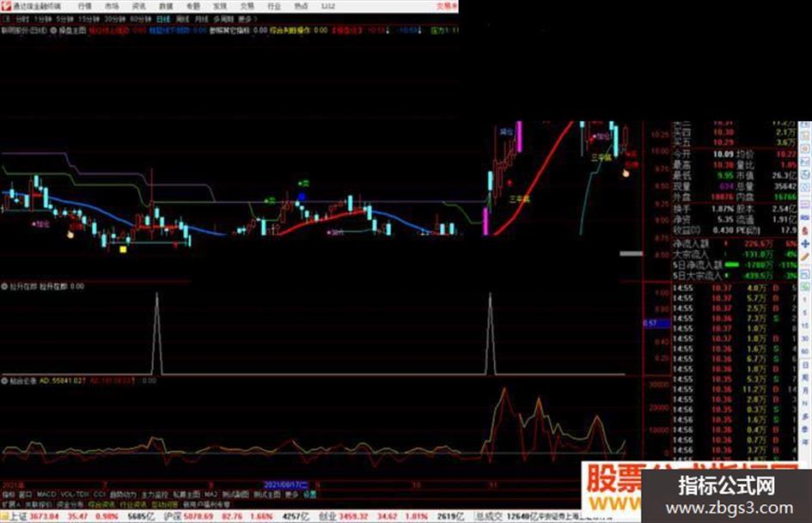The height and width of the screenshot is (523, 812).
Task: Click the 上证 index in status bar
Action: (x=19, y=516)
